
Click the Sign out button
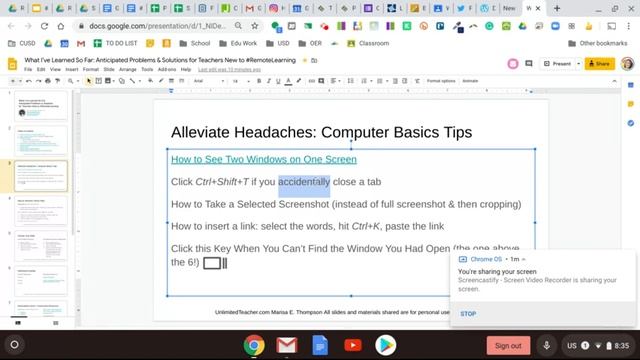(508, 346)
